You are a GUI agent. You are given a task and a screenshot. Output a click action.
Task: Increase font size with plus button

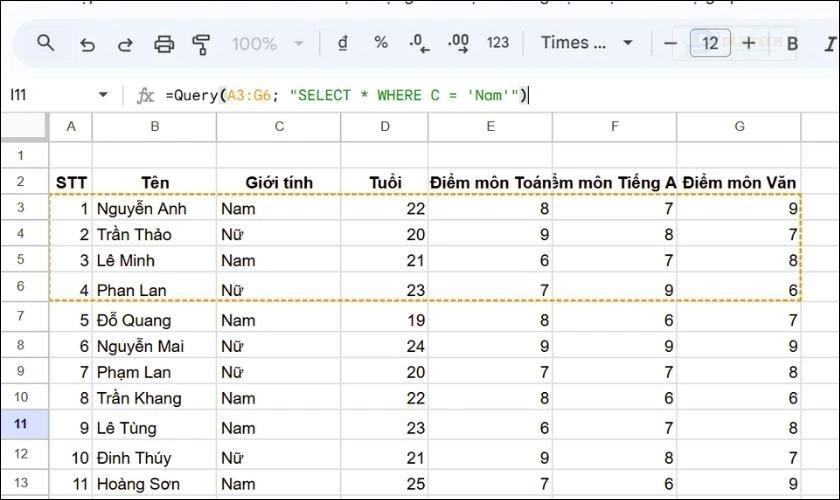[749, 43]
